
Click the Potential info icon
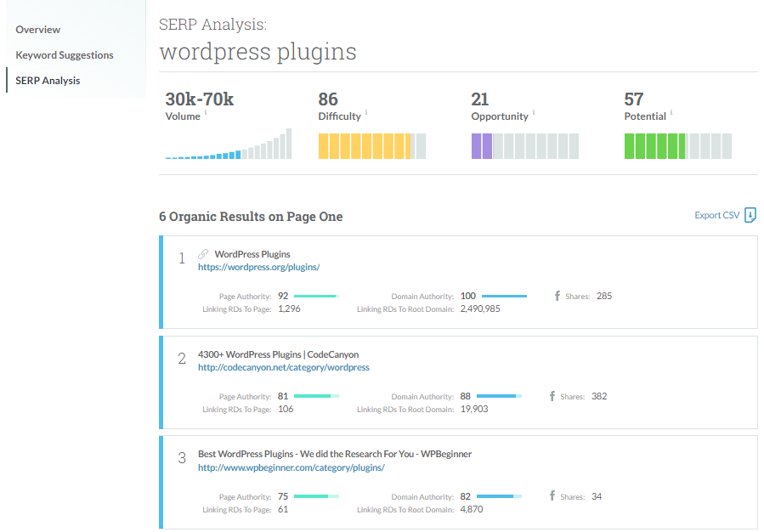click(671, 112)
